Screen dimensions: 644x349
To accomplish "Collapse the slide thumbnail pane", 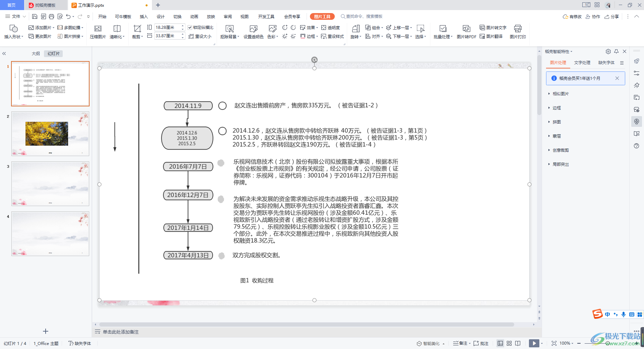I will coord(4,53).
